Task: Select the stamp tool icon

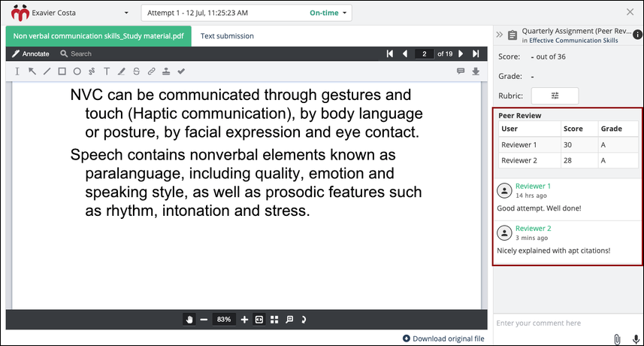Action: click(x=166, y=71)
